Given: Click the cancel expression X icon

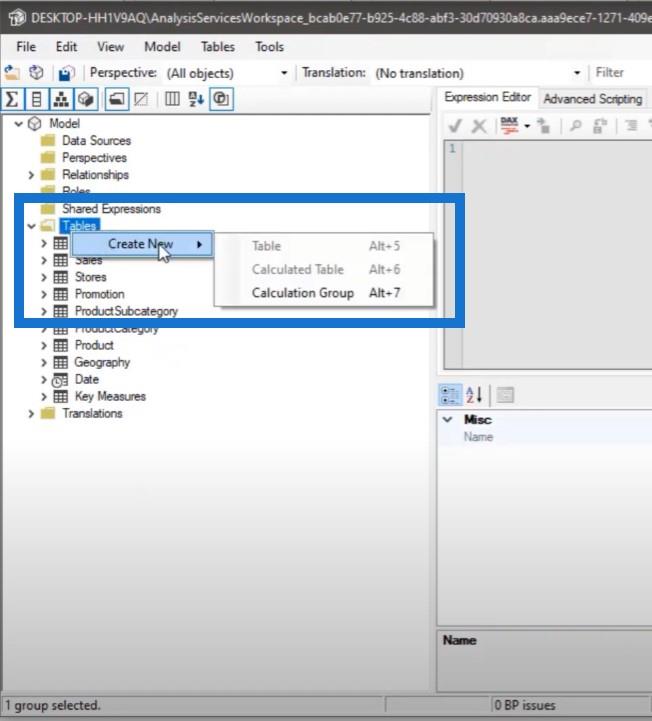Looking at the screenshot, I should (479, 125).
